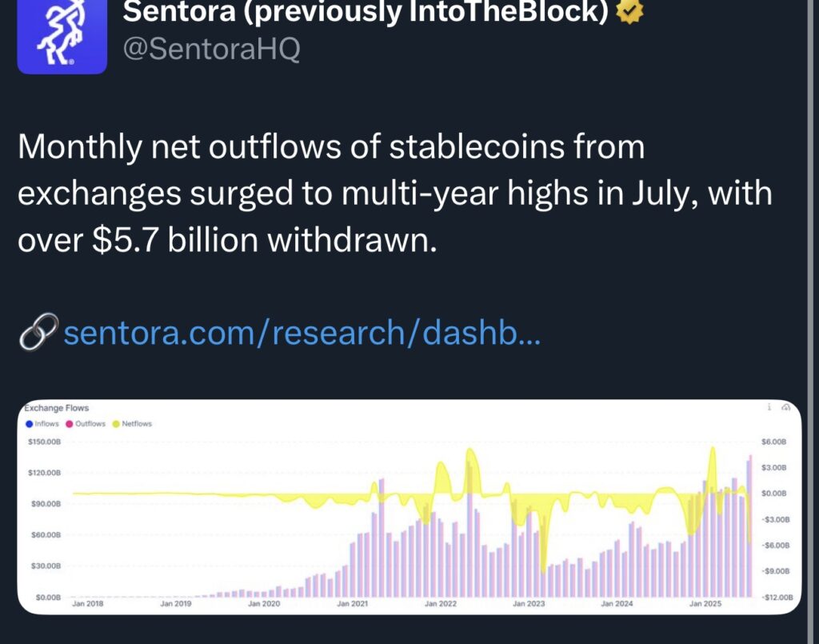Toggle the Netflows series label
This screenshot has height=644, width=819.
click(137, 423)
